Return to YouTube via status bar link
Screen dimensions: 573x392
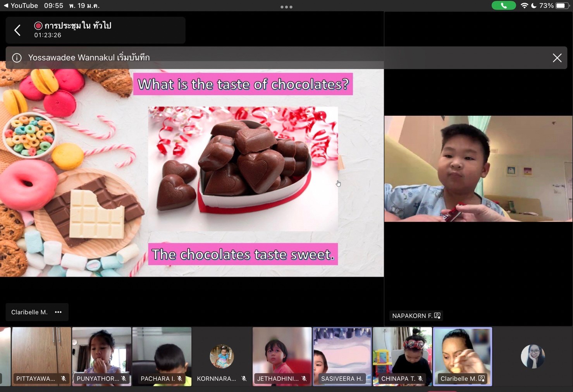tap(21, 6)
